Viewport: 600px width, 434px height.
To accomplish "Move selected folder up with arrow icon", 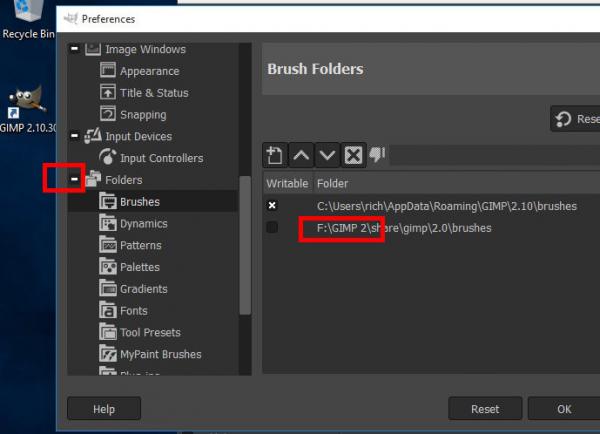I will coord(301,155).
